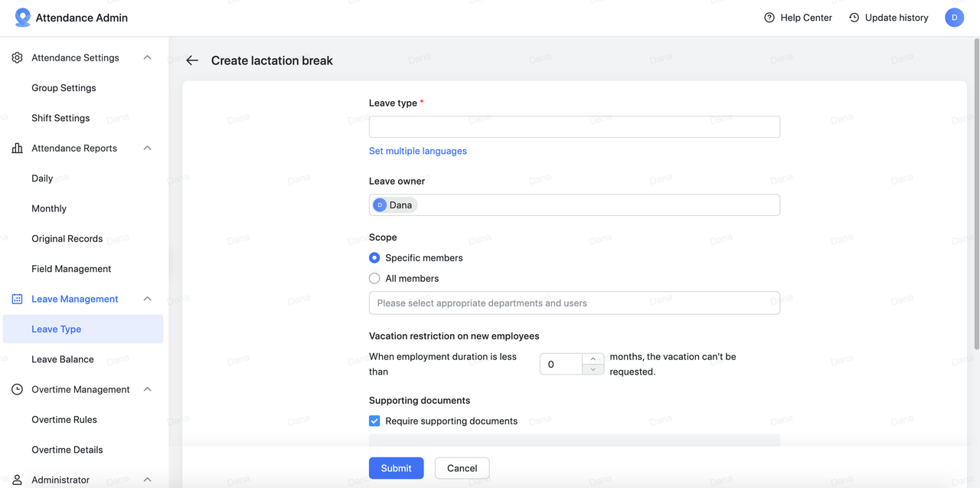Click the Attendance Settings gear icon

[17, 57]
